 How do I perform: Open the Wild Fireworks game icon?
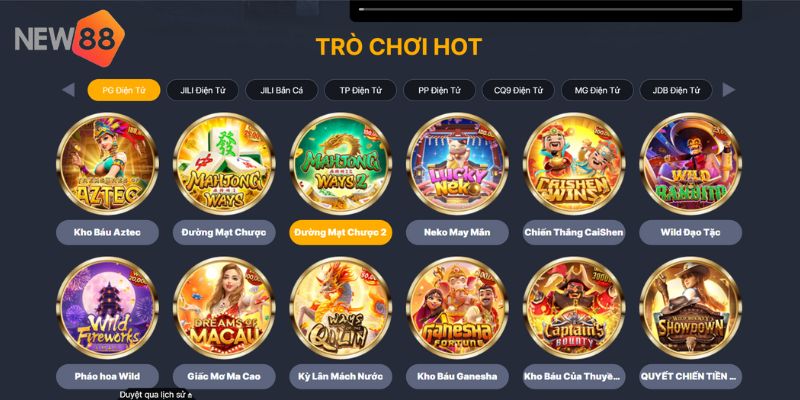point(107,308)
